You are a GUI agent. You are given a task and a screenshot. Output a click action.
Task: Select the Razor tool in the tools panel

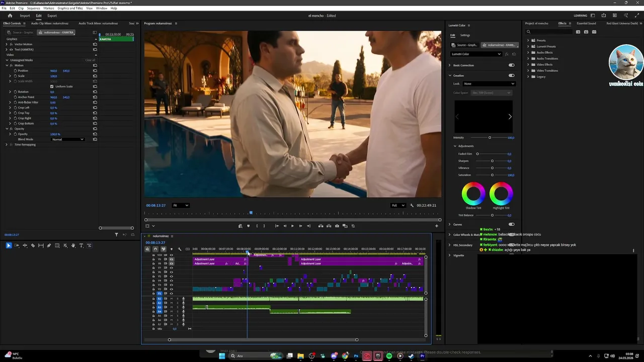pos(33,245)
